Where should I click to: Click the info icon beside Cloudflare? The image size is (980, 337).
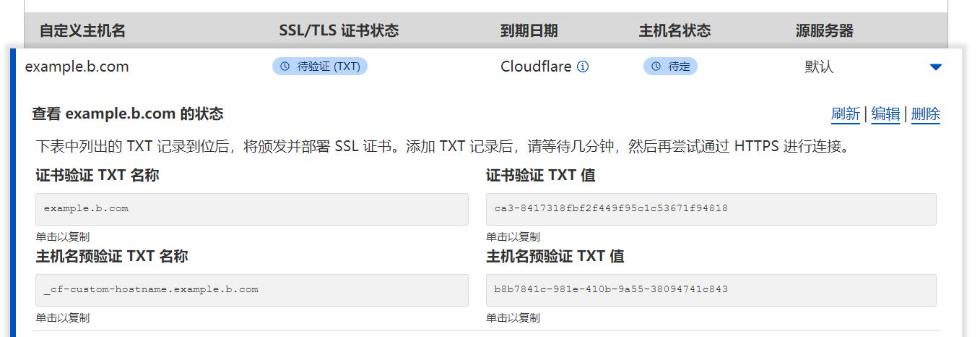click(x=583, y=67)
